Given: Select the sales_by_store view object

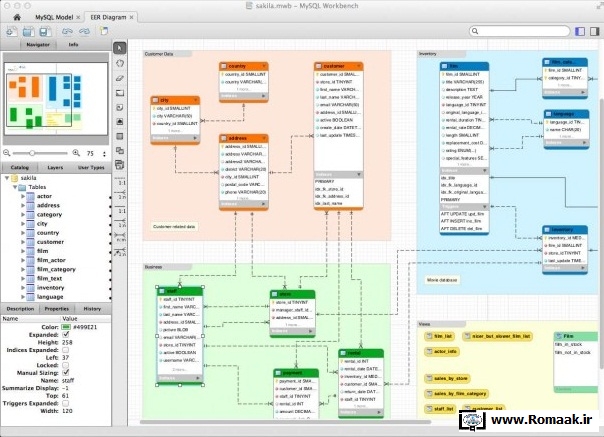Looking at the screenshot, I should [x=447, y=378].
